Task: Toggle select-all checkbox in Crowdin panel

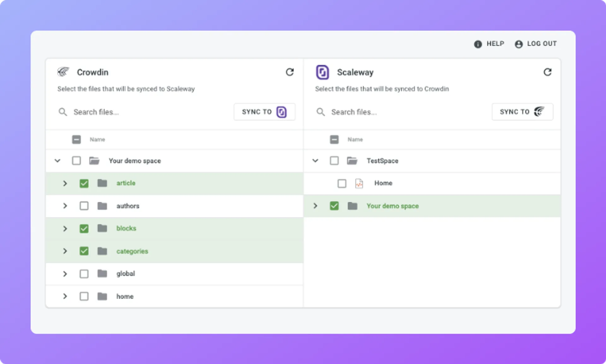Action: click(76, 139)
